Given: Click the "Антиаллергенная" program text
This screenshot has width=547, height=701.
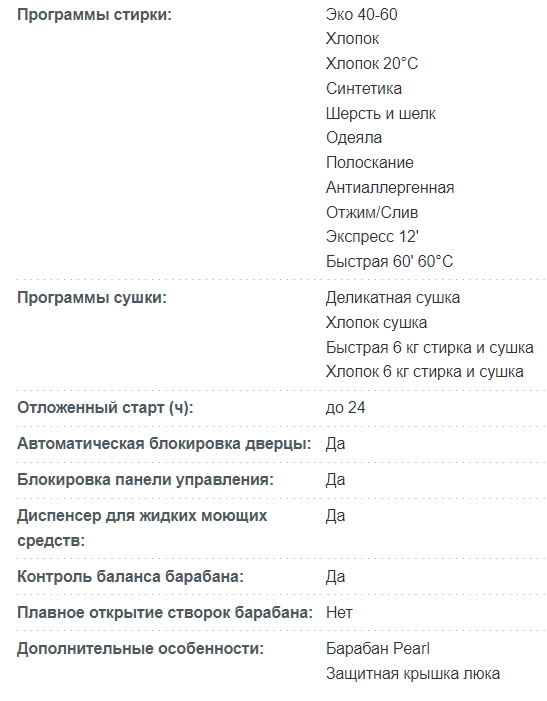Looking at the screenshot, I should (x=390, y=187).
